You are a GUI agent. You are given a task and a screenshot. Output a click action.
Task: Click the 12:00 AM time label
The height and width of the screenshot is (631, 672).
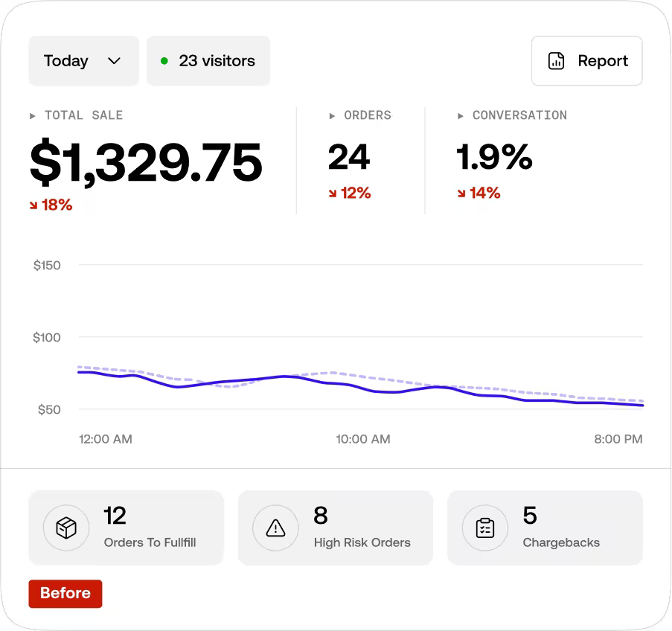tap(106, 439)
